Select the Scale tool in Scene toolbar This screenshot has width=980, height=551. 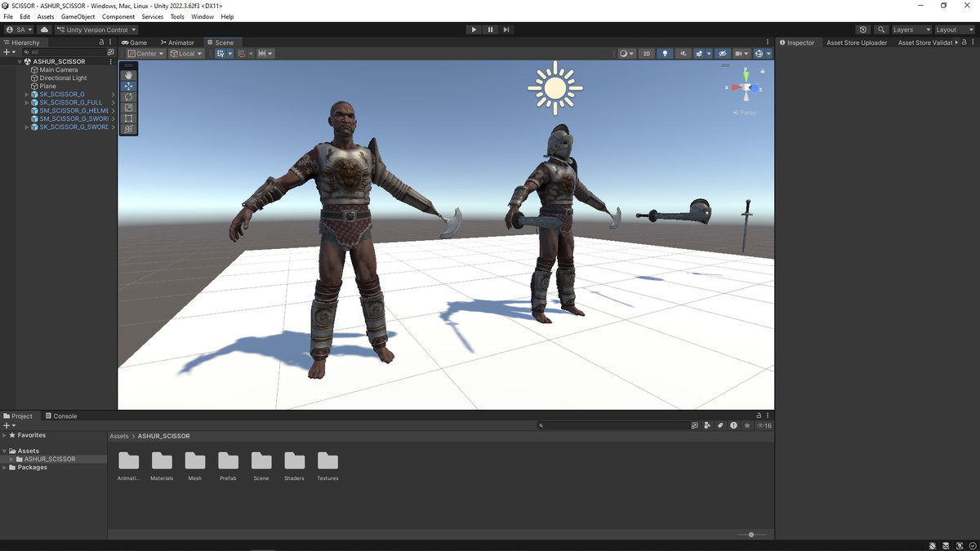[x=129, y=108]
